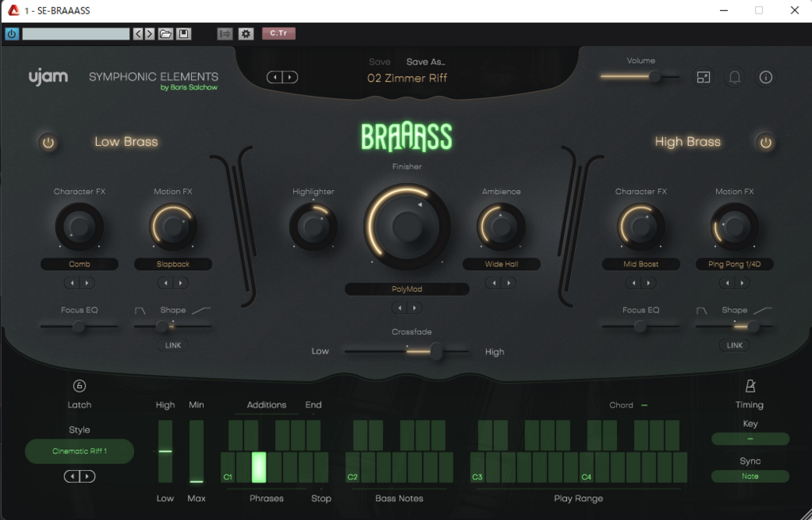
Task: Click the Low Brass Character FX knob
Action: [79, 227]
